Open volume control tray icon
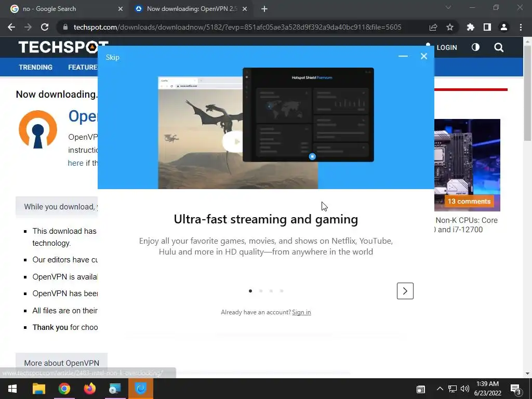This screenshot has height=399, width=532. pyautogui.click(x=465, y=389)
